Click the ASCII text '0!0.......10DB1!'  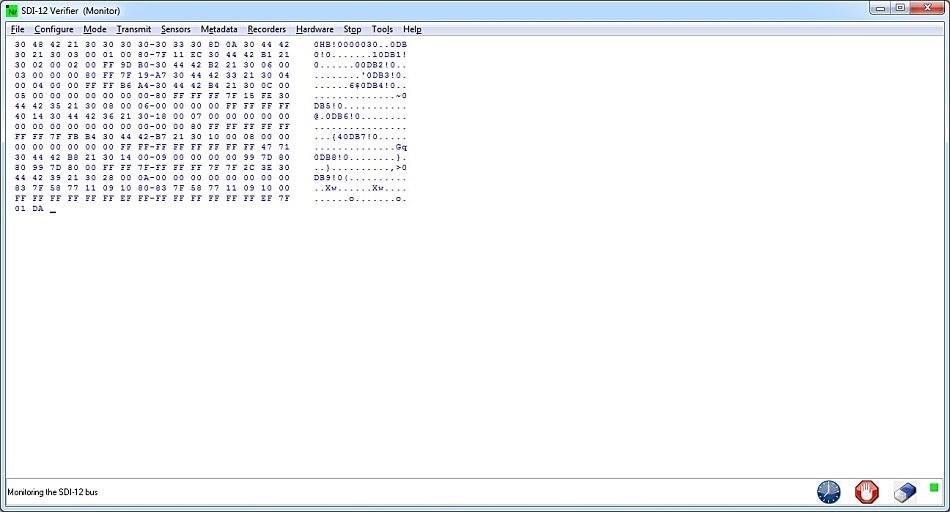click(360, 55)
